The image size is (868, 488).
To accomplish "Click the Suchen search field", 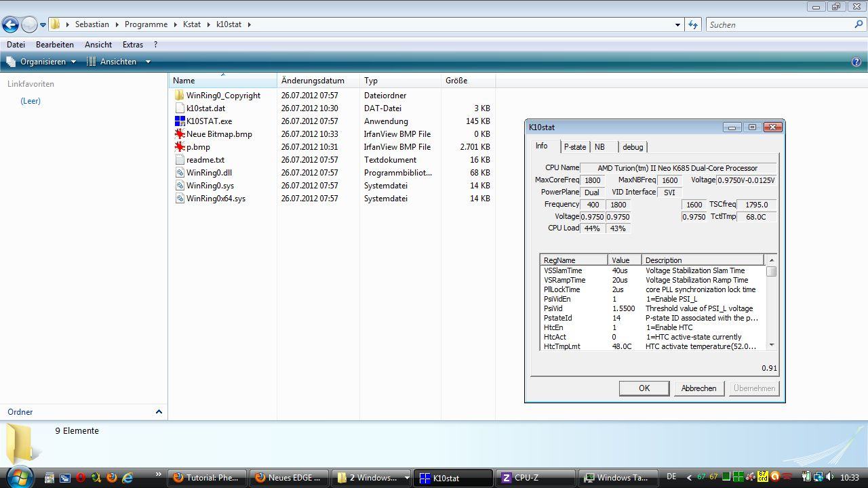I will (x=780, y=24).
